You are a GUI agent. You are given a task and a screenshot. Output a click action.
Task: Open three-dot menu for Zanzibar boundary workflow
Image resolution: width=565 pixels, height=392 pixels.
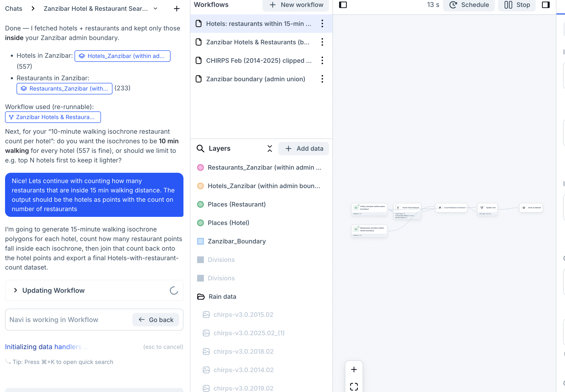[x=322, y=79]
